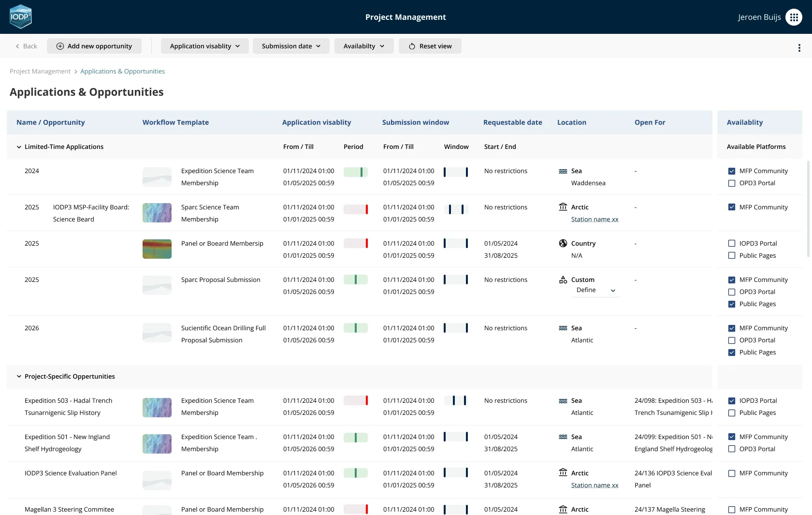This screenshot has height=515, width=812.
Task: Open the Submission date filter menu
Action: [290, 46]
